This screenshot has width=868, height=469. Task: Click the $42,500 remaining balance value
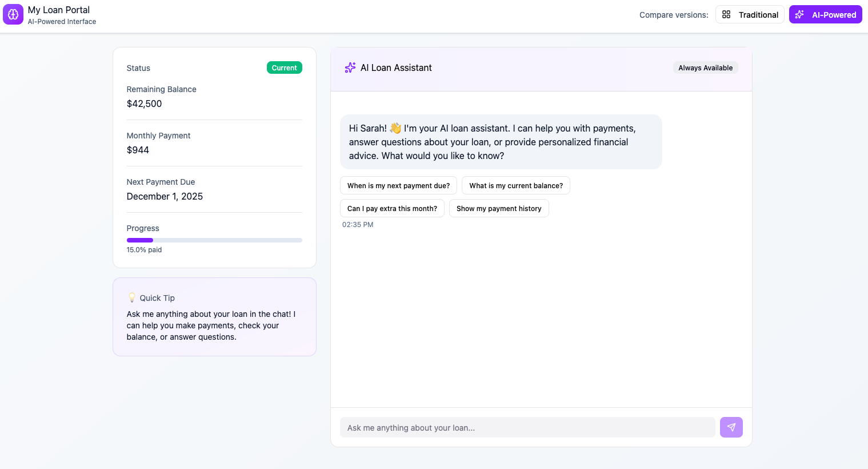144,104
